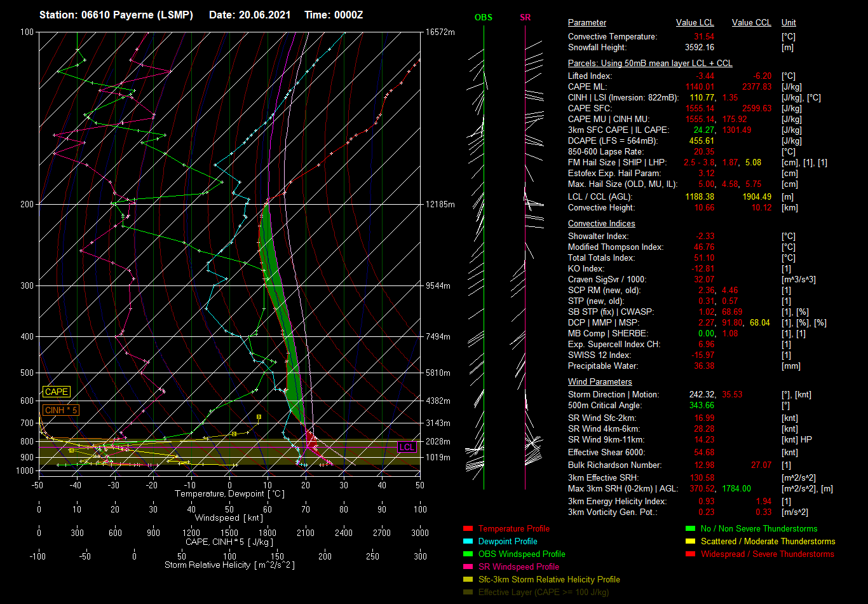
Task: Click the Convective Indices section heading
Action: pos(601,224)
